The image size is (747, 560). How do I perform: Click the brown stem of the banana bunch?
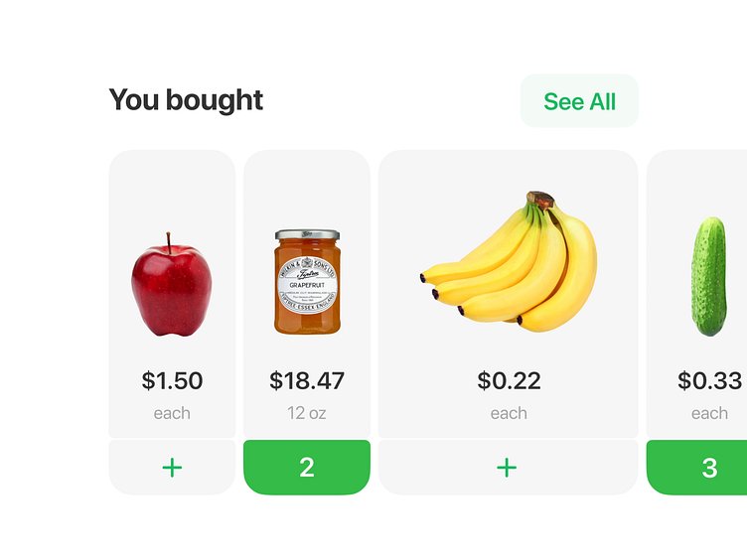tap(541, 201)
